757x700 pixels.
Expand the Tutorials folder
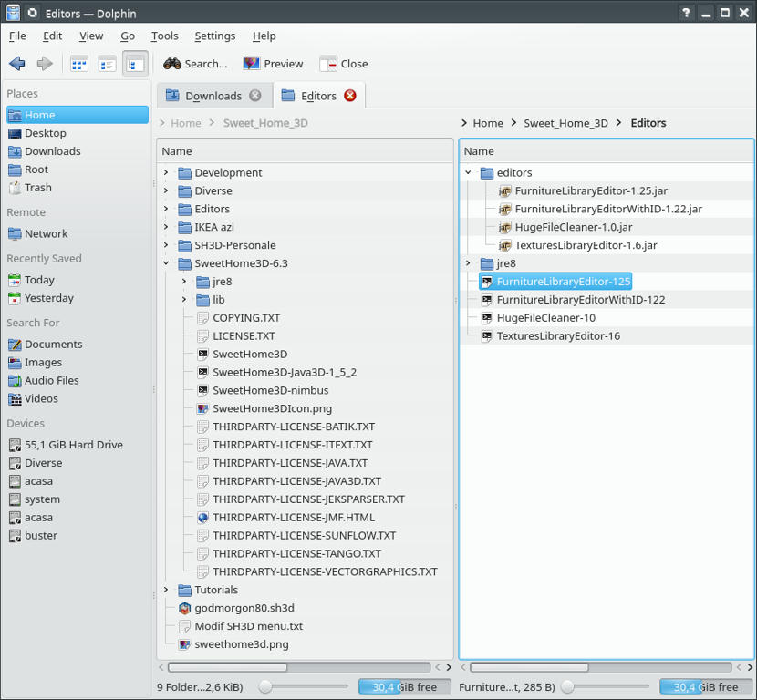(166, 590)
